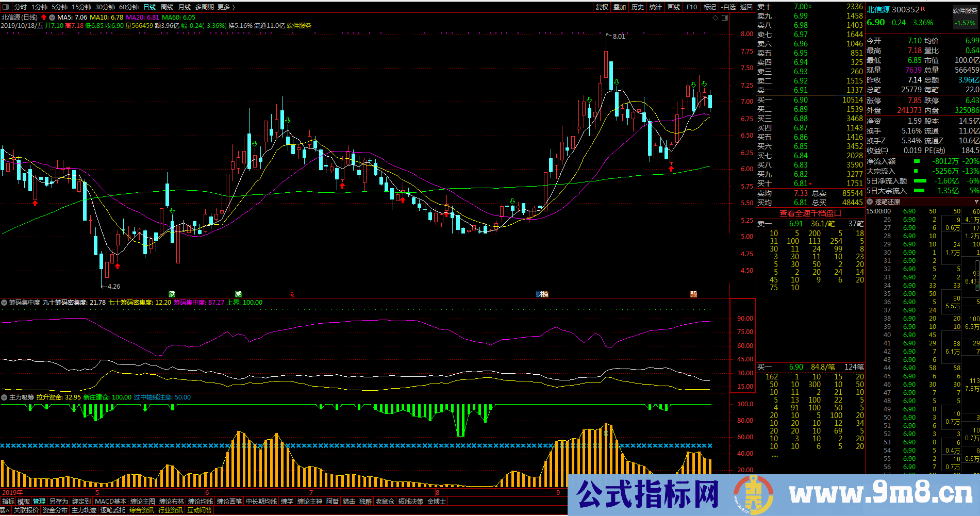Open the 逐笔委托 tab
Image resolution: width=980 pixels, height=516 pixels.
click(x=113, y=510)
